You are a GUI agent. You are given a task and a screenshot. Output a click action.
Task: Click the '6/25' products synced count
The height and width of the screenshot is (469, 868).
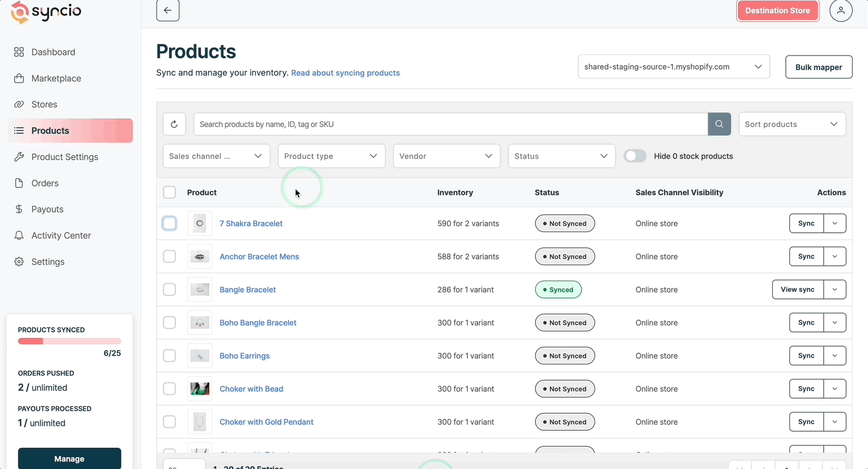(x=112, y=353)
